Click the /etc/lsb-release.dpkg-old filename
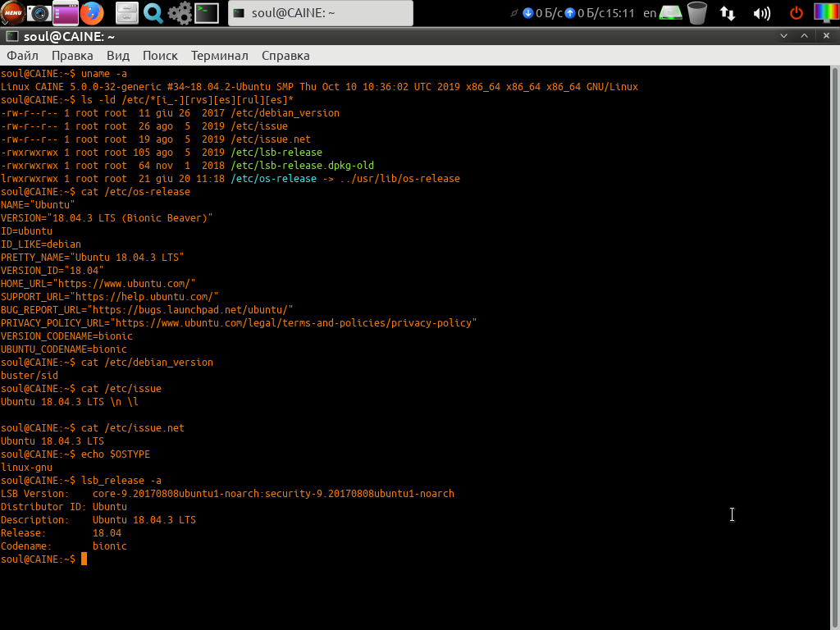The height and width of the screenshot is (630, 840). (x=302, y=166)
